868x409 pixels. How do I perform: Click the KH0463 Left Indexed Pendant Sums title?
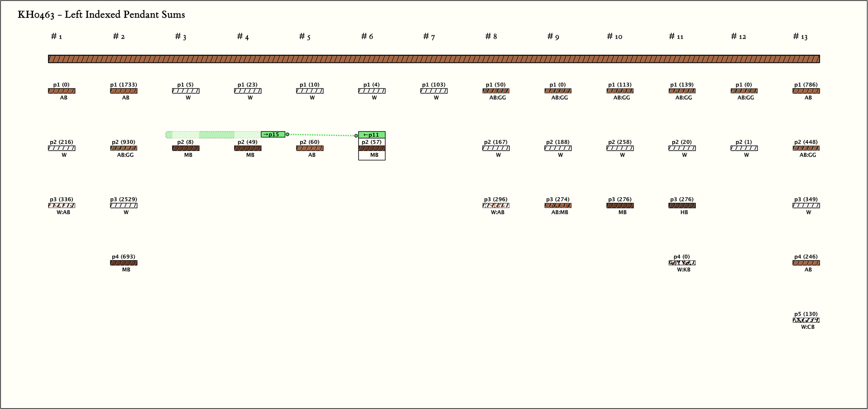(101, 15)
